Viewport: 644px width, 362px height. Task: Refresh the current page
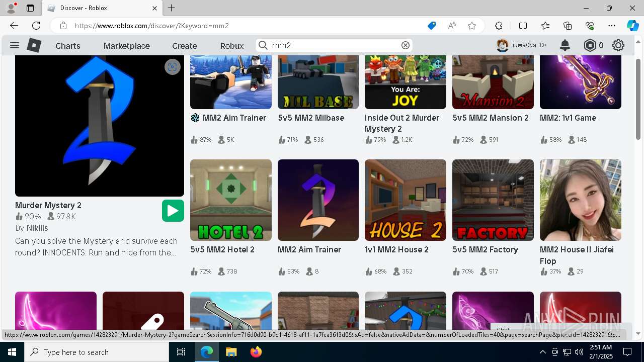36,26
